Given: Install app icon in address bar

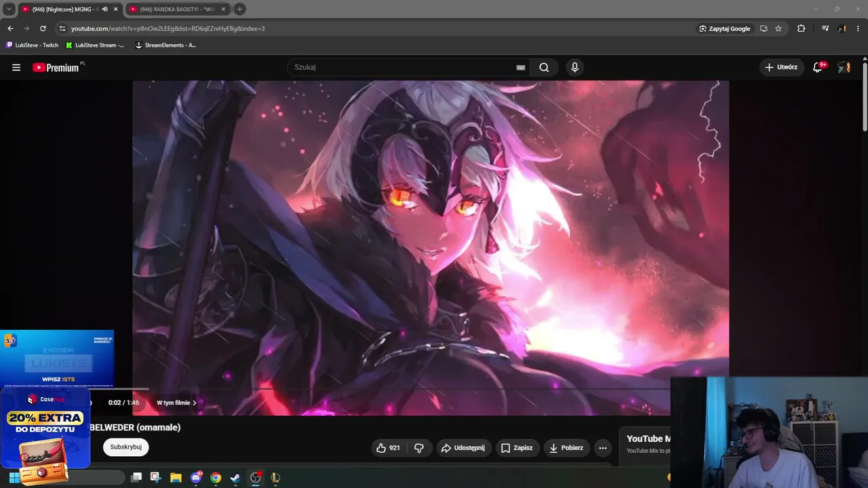Looking at the screenshot, I should pos(764,28).
